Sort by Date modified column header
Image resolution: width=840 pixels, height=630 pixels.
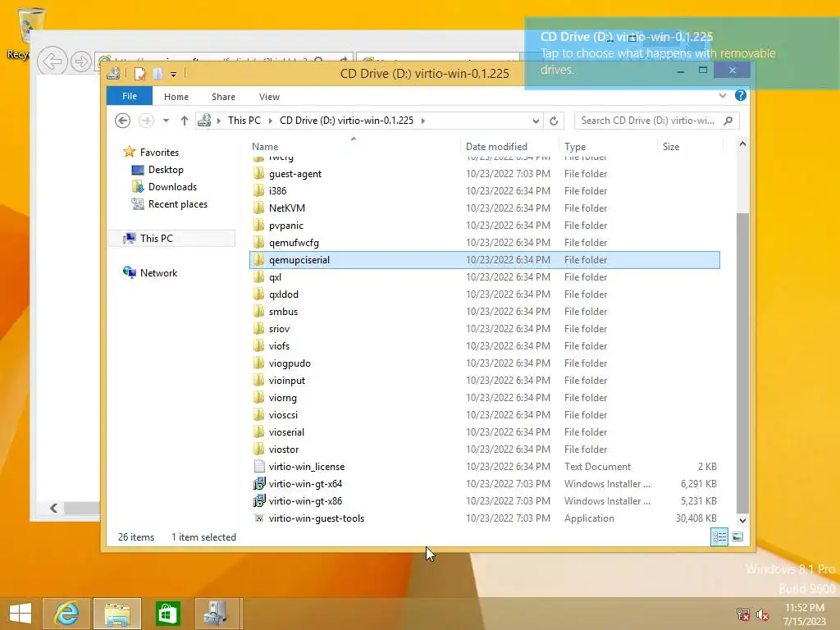pyautogui.click(x=496, y=146)
